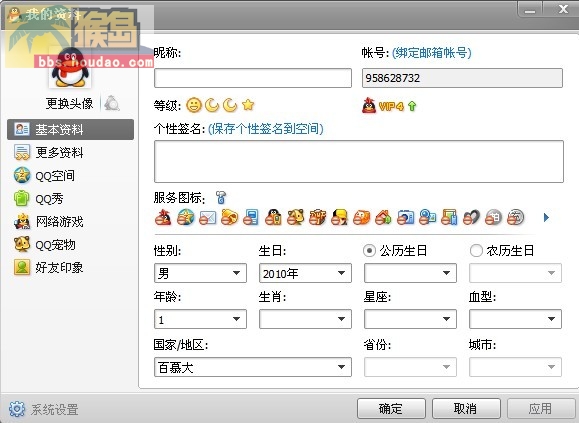The height and width of the screenshot is (423, 579).
Task: Close the 我的资料 window
Action: click(x=562, y=9)
